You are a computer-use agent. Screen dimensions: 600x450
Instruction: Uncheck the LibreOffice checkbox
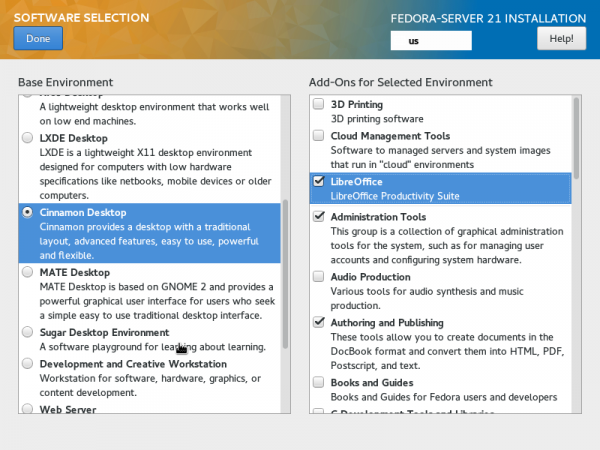coord(318,181)
